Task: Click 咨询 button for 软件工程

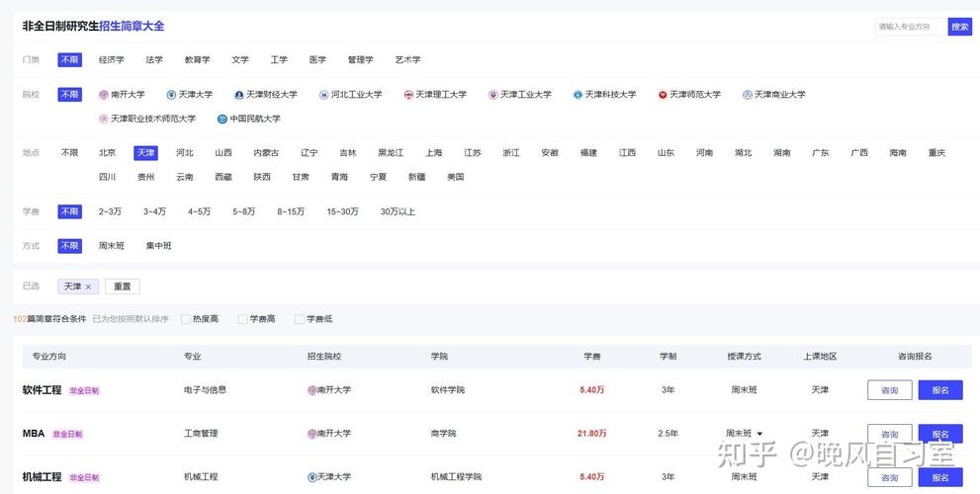Action: (x=889, y=390)
